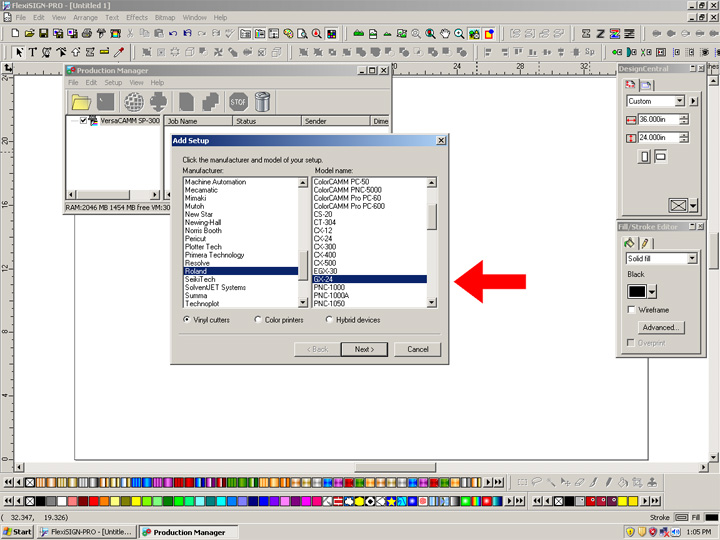720x540 pixels.
Task: Open the Effects menu
Action: pyautogui.click(x=137, y=17)
